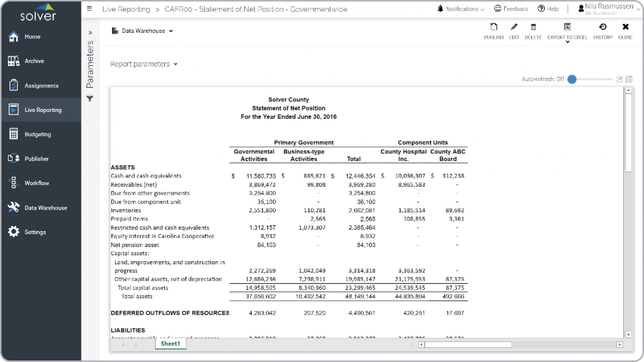Open the Workflow sidebar item

(37, 183)
